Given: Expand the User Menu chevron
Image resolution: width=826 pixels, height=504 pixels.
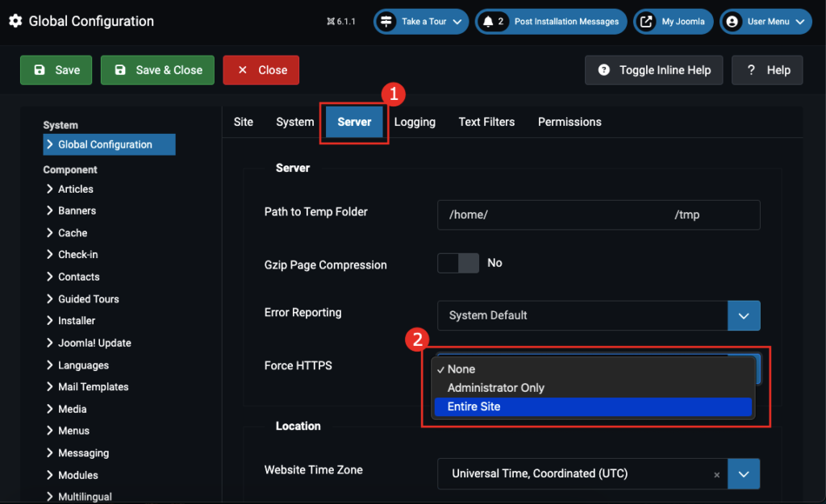Looking at the screenshot, I should (x=799, y=22).
